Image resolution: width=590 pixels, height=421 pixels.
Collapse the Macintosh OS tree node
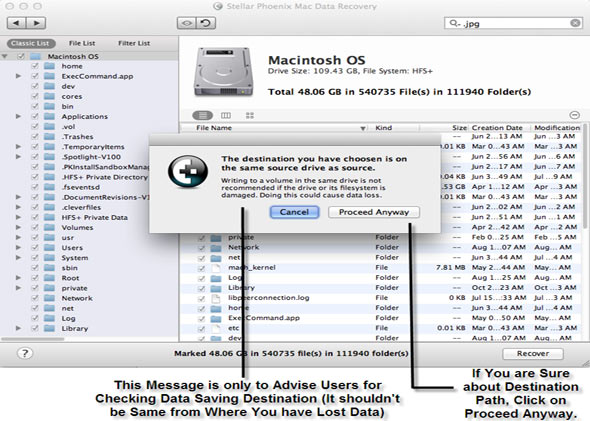point(5,56)
